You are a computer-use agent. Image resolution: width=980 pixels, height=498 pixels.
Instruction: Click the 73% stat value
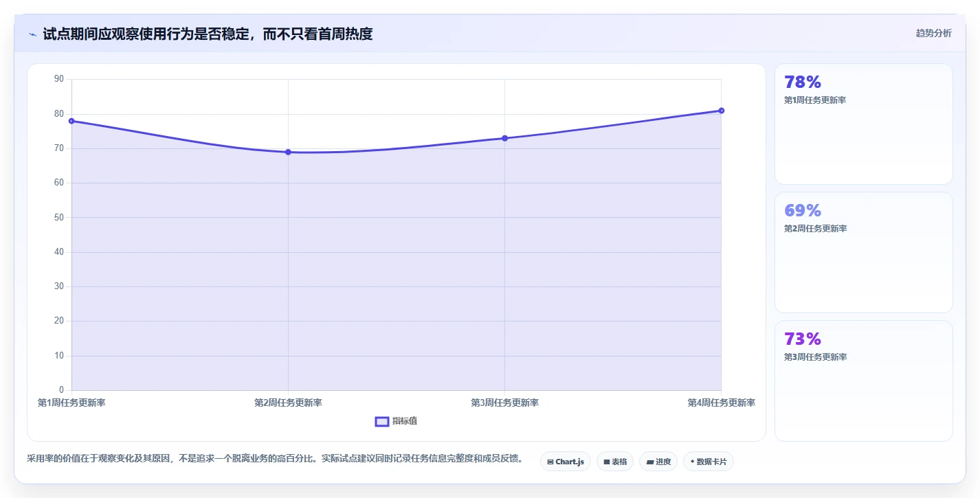click(x=803, y=339)
